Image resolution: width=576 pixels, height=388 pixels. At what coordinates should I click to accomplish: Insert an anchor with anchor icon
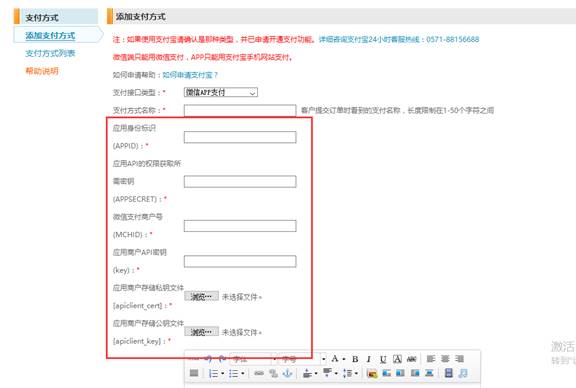[287, 373]
